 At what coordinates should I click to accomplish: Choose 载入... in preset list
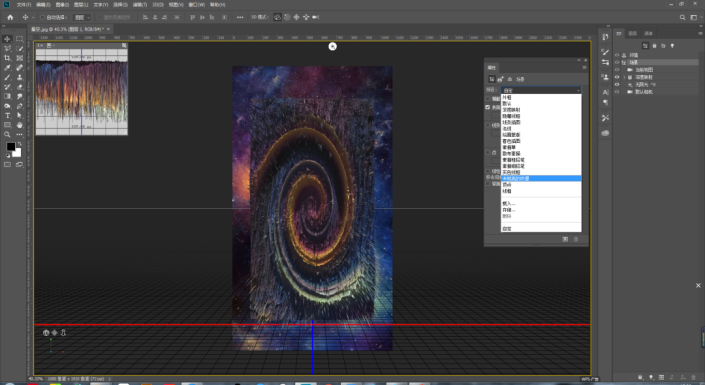click(541, 204)
